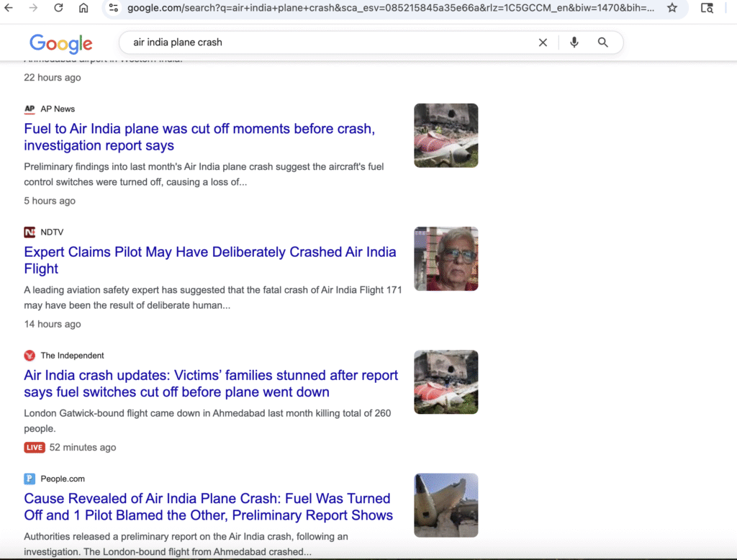
Task: Go back to the previous page
Action: click(x=9, y=7)
